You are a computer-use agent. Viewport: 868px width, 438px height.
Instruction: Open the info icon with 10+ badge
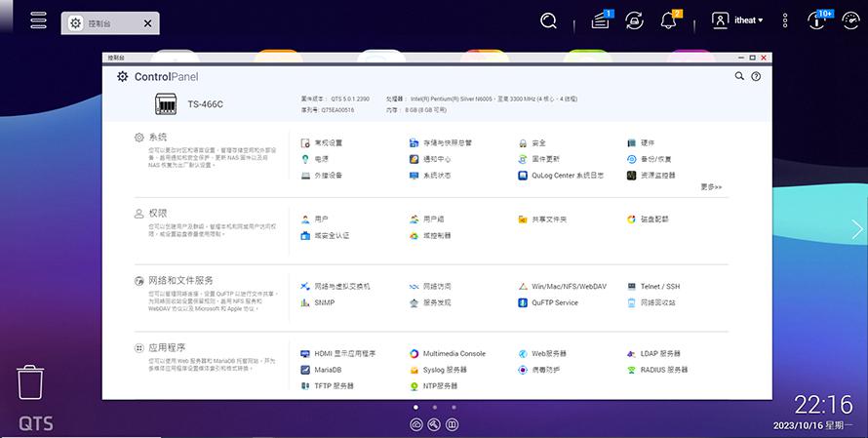pyautogui.click(x=818, y=20)
